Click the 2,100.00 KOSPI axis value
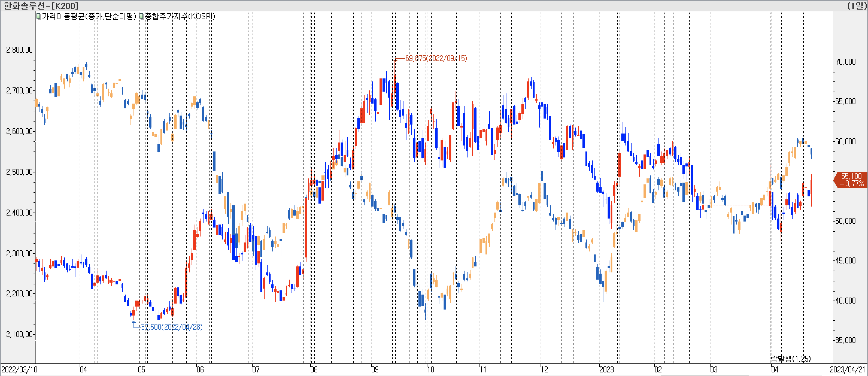 point(19,334)
